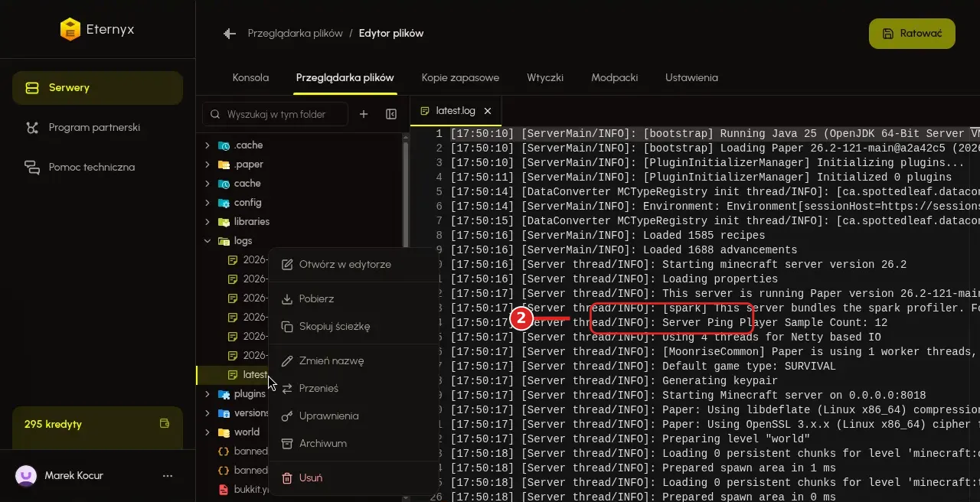The width and height of the screenshot is (980, 502).
Task: Choose Archiwum in the context menu
Action: point(354,444)
